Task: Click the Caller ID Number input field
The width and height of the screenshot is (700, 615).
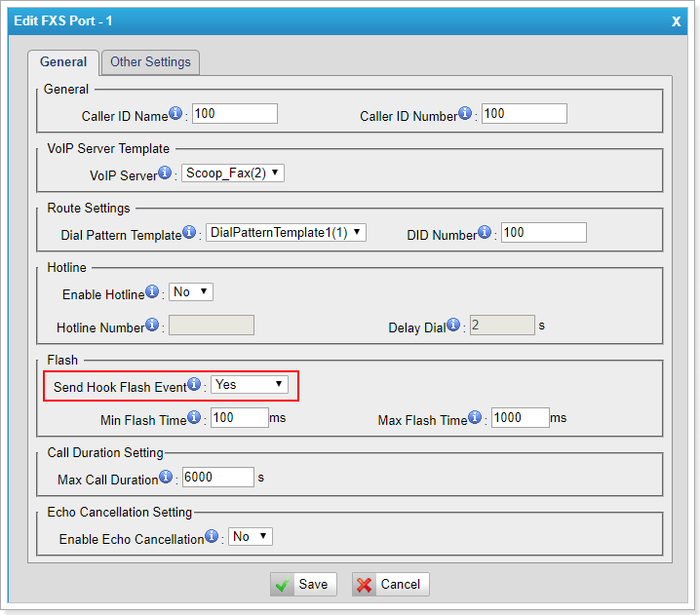Action: click(525, 113)
